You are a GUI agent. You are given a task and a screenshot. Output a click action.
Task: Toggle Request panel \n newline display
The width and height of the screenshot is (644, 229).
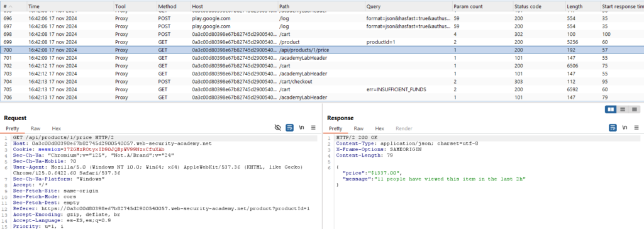pos(301,128)
